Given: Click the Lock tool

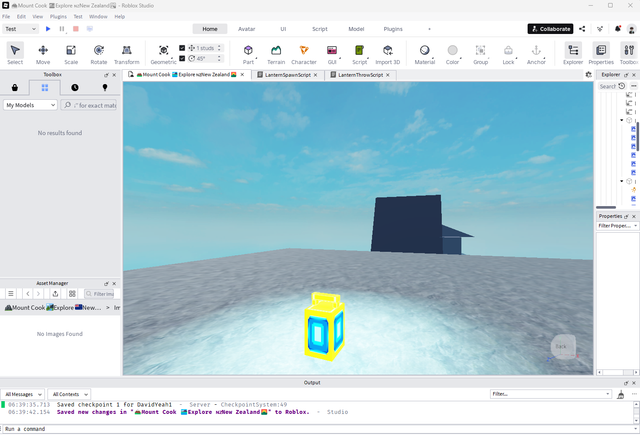Looking at the screenshot, I should coord(508,53).
